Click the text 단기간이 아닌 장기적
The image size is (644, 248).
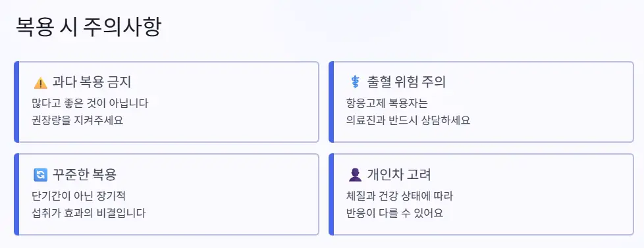pos(78,195)
